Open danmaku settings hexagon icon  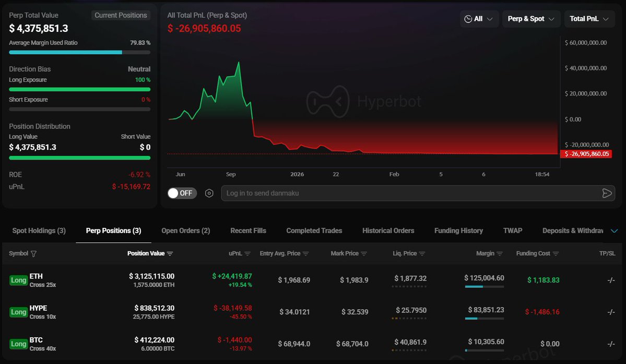point(209,193)
